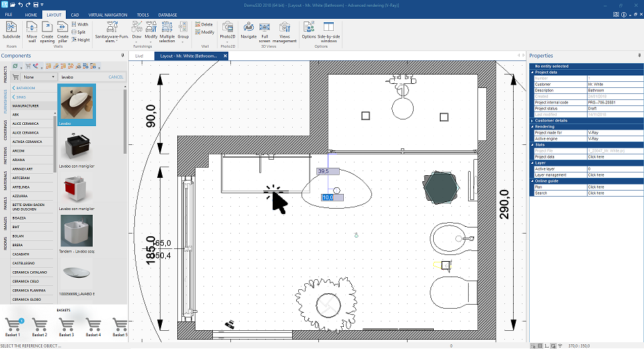
Task: Open Basket 1
Action: point(13,327)
